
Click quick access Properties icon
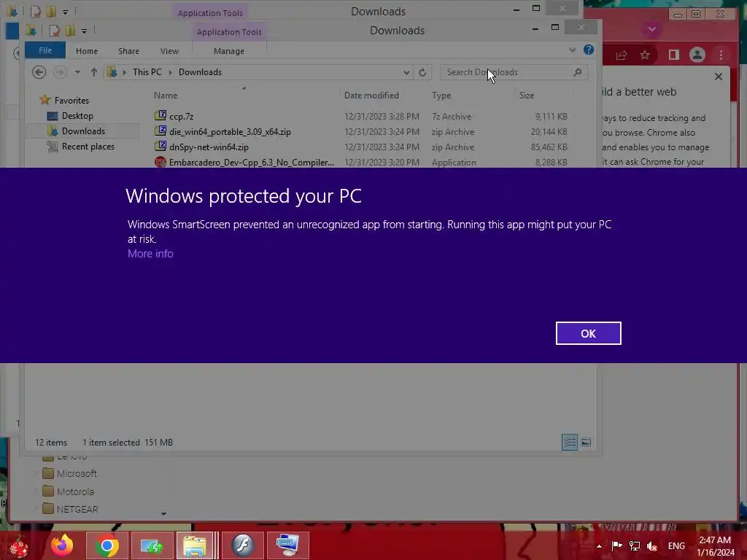pos(55,31)
